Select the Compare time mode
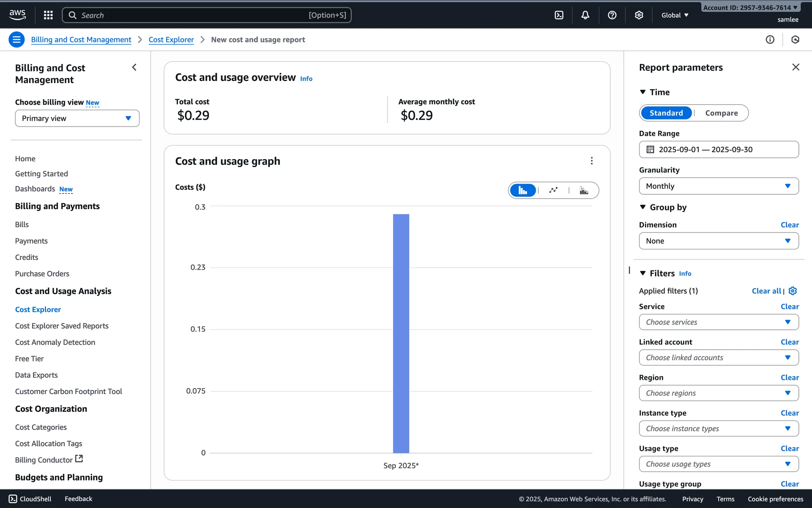 click(x=721, y=113)
